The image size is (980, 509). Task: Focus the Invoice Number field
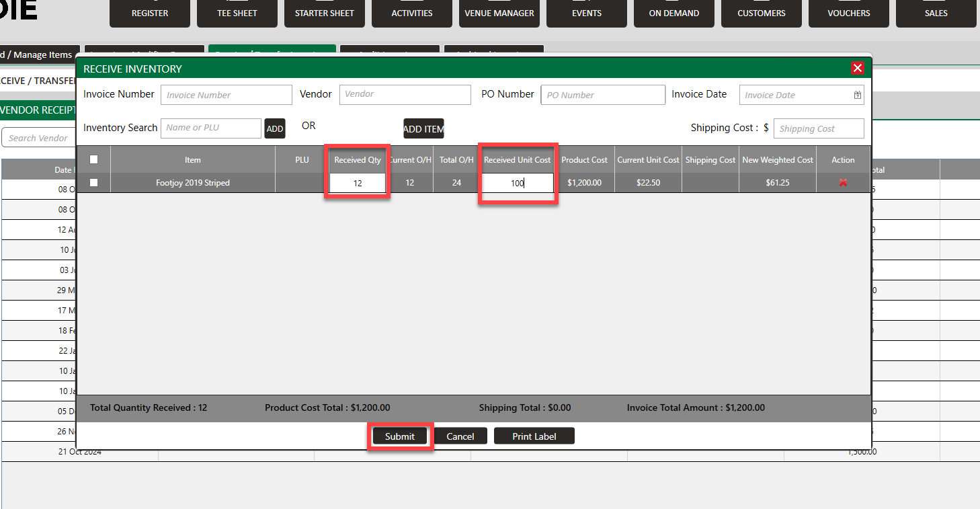226,95
